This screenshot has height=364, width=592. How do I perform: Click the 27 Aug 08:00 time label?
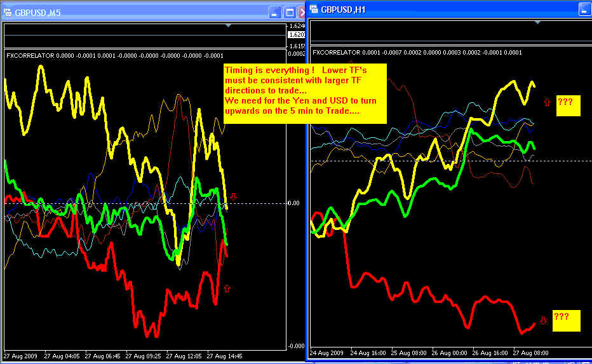pyautogui.click(x=531, y=353)
